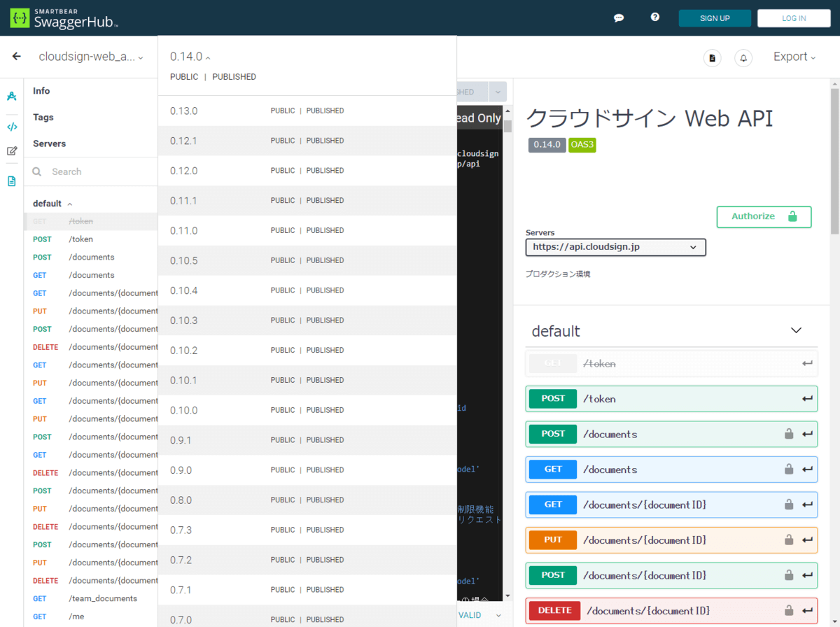Go back with the left arrow

click(x=17, y=57)
